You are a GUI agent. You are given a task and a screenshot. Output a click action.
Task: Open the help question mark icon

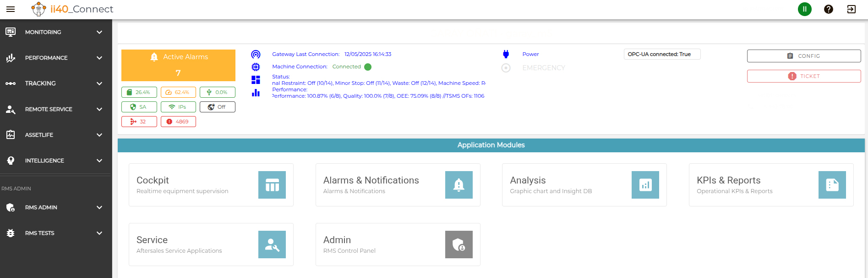828,9
